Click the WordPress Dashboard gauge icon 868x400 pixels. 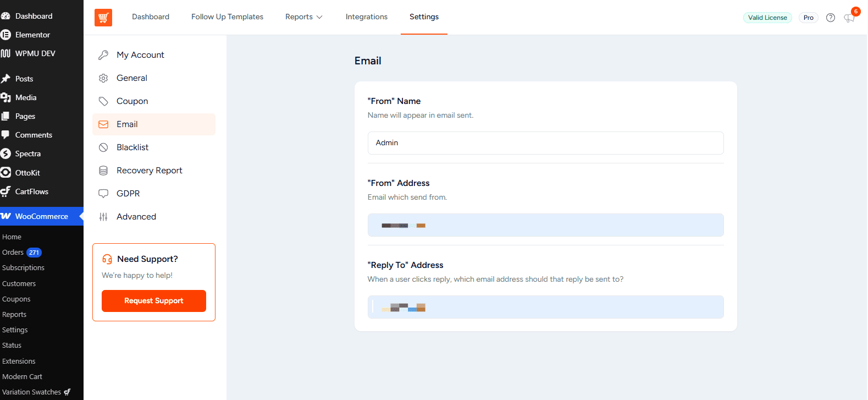[x=6, y=16]
